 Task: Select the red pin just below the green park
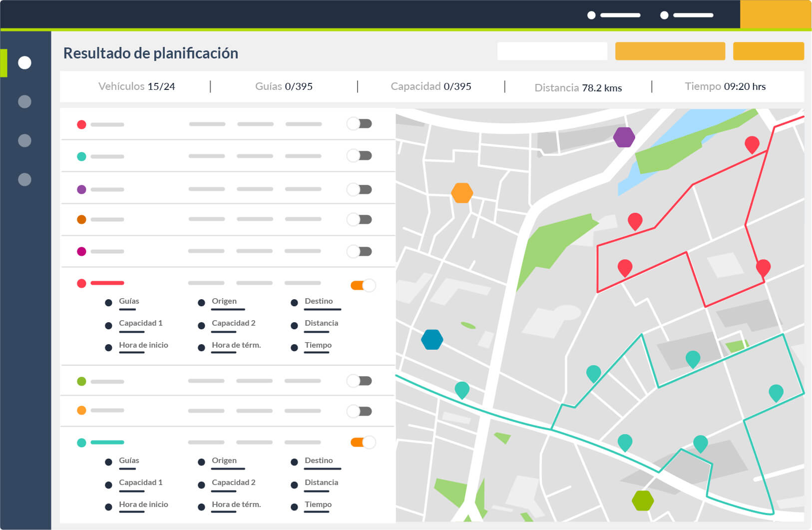(x=635, y=221)
